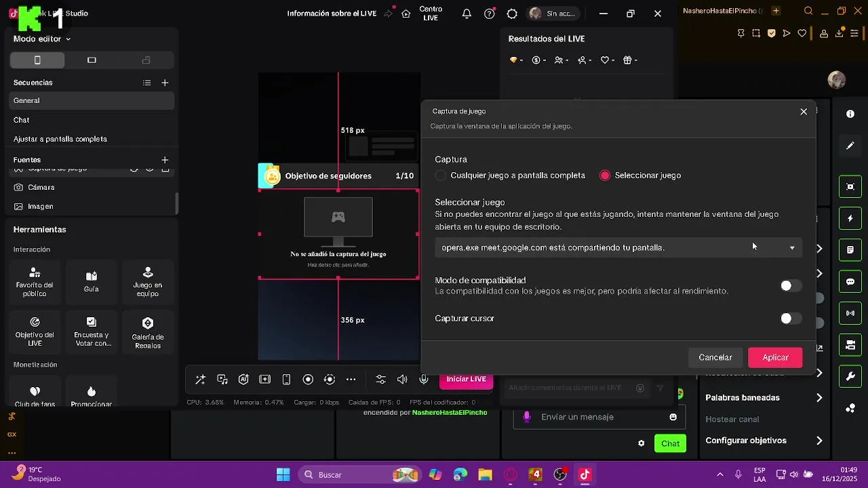Open TikTok LIVE Studio taskbar icon
Screen dimensions: 868x488
585,474
